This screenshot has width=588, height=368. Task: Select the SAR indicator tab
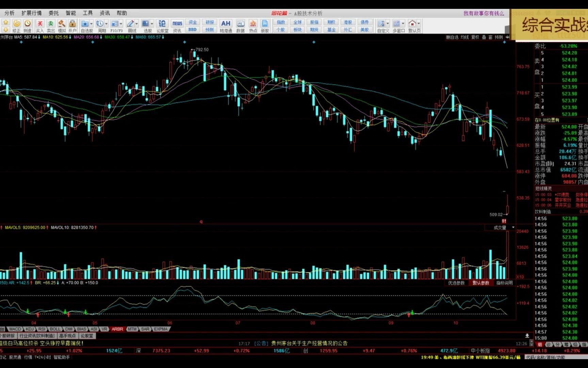(145, 329)
